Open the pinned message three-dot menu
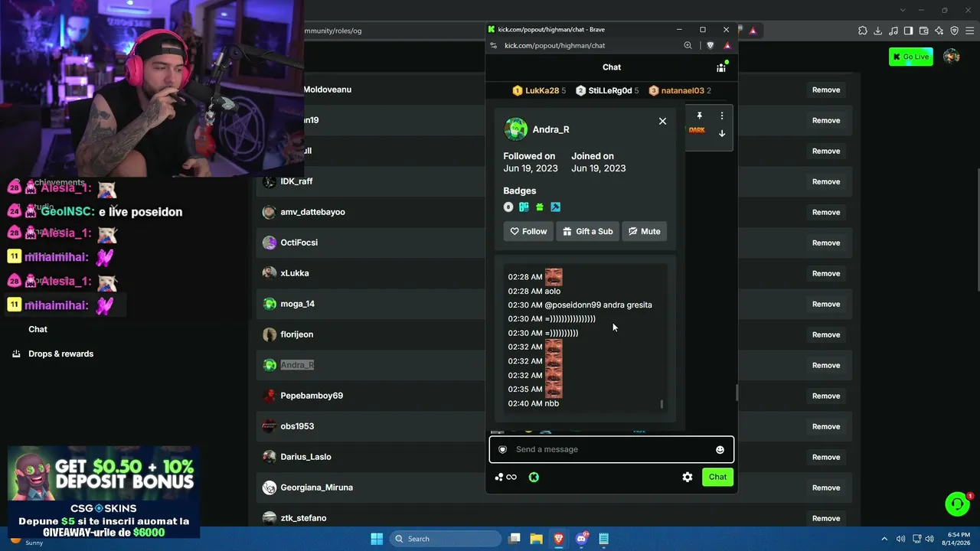Image resolution: width=980 pixels, height=551 pixels. tap(721, 116)
